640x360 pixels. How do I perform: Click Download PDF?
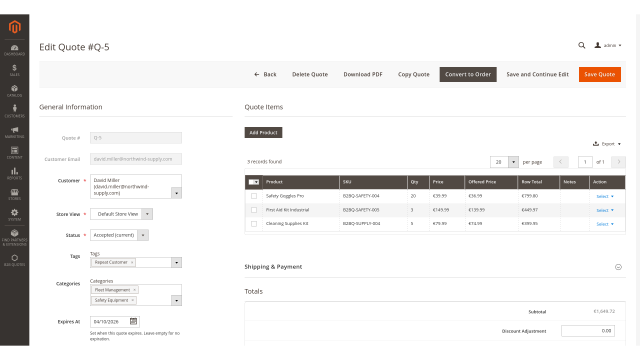coord(363,75)
